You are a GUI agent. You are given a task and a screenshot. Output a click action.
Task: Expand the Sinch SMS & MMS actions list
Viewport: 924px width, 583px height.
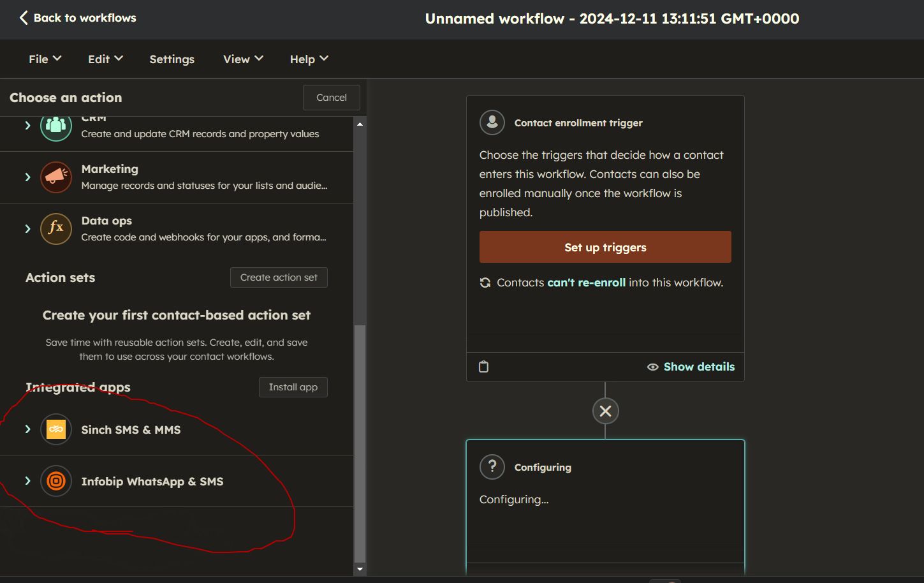pyautogui.click(x=27, y=429)
